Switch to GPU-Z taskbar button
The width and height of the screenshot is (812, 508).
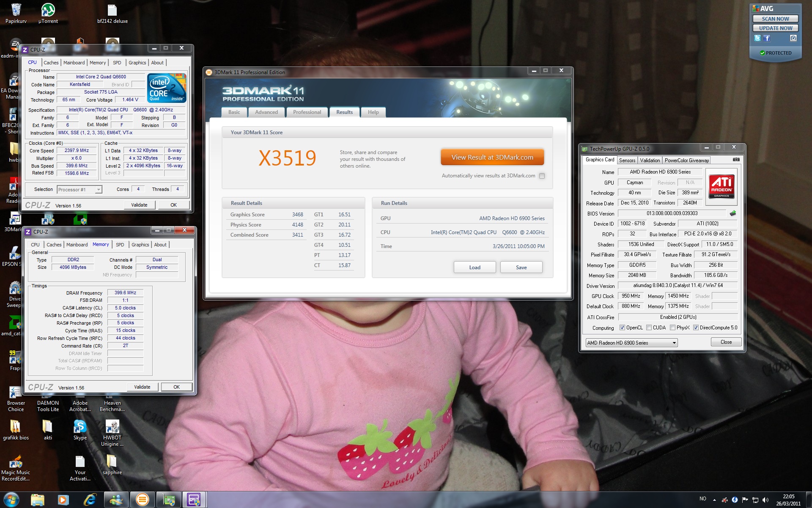169,500
